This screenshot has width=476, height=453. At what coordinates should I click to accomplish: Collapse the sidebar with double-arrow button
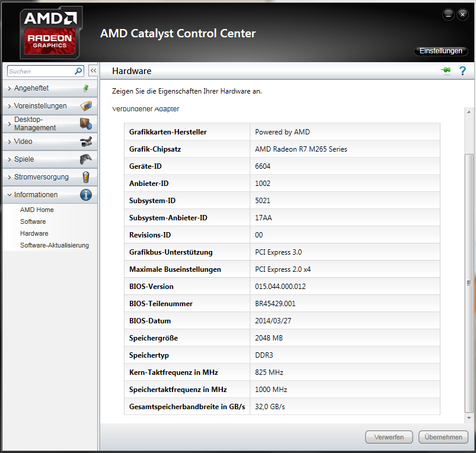point(93,70)
